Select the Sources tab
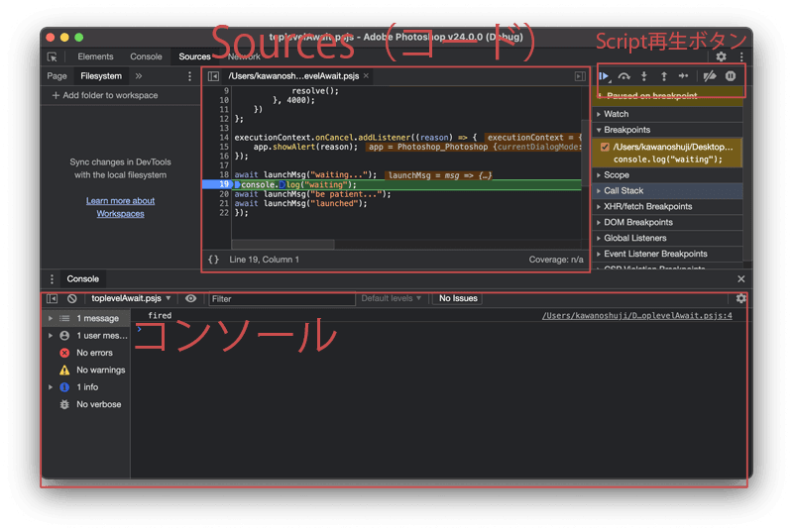 tap(194, 56)
